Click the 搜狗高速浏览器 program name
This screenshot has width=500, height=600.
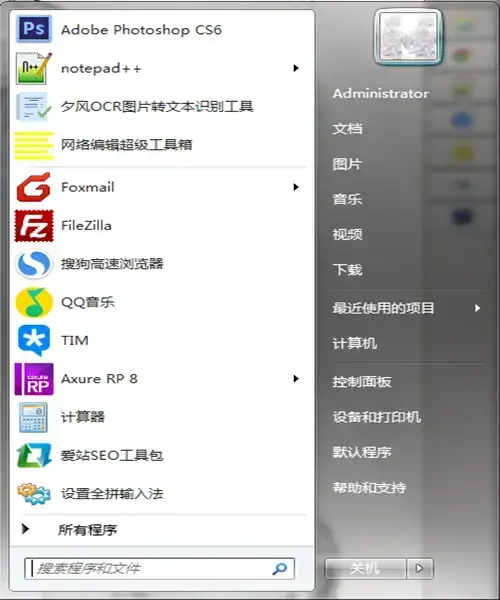click(x=112, y=264)
